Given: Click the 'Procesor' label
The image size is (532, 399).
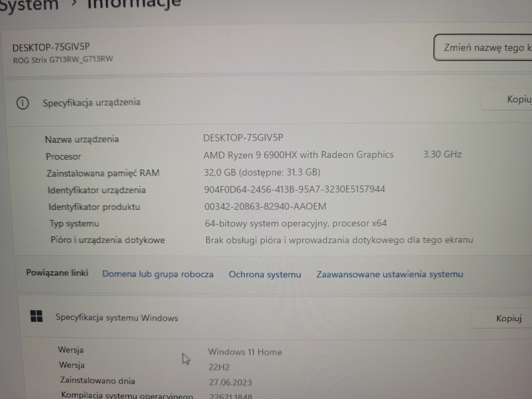Looking at the screenshot, I should (64, 157).
